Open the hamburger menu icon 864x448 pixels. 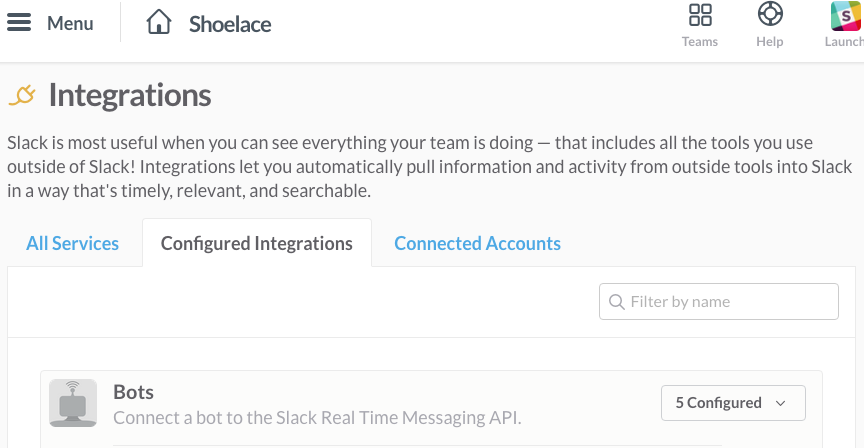coord(19,23)
